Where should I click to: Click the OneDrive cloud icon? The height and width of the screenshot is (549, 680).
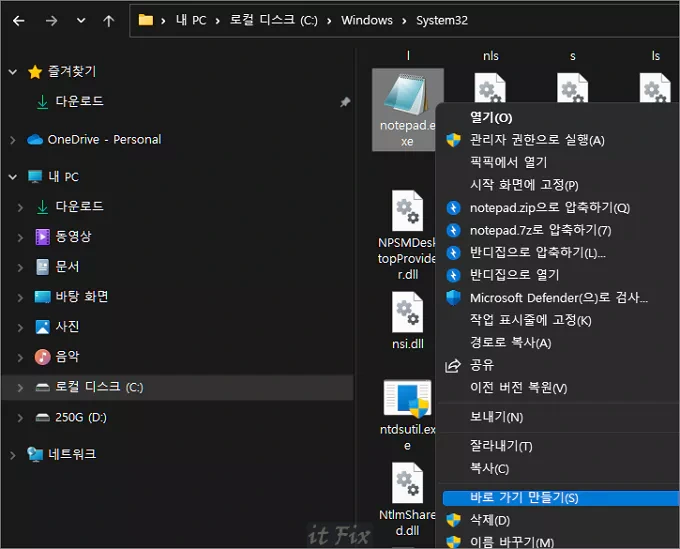click(x=35, y=140)
